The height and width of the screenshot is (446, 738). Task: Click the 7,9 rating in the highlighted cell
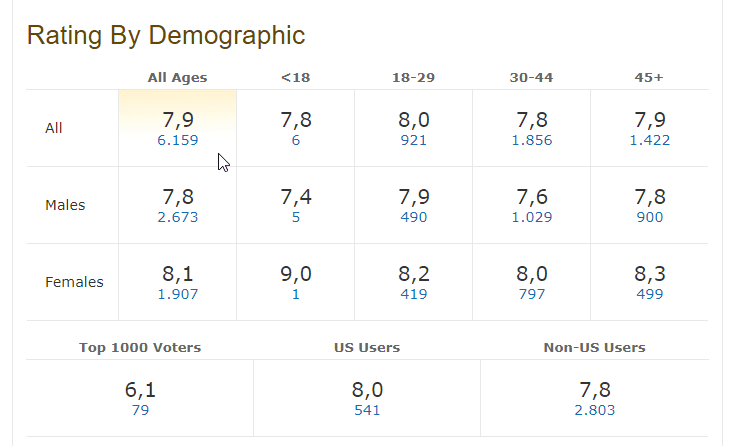177,120
